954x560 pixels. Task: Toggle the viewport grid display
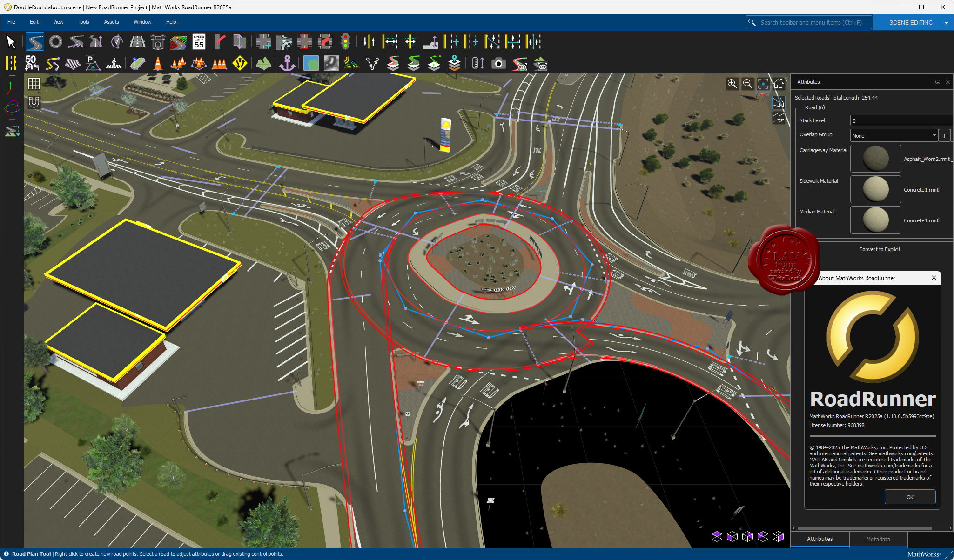pyautogui.click(x=34, y=84)
